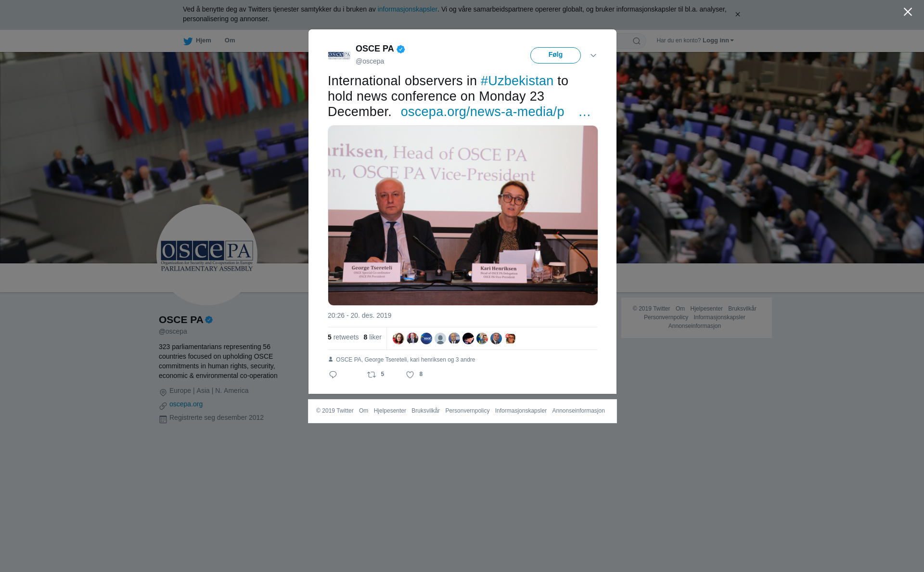Click the OSCE logo liker avatar

(426, 338)
